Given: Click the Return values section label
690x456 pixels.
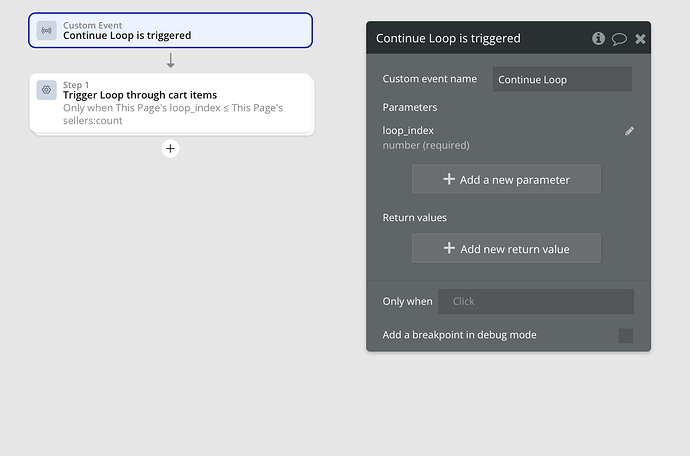Looking at the screenshot, I should coord(414,217).
